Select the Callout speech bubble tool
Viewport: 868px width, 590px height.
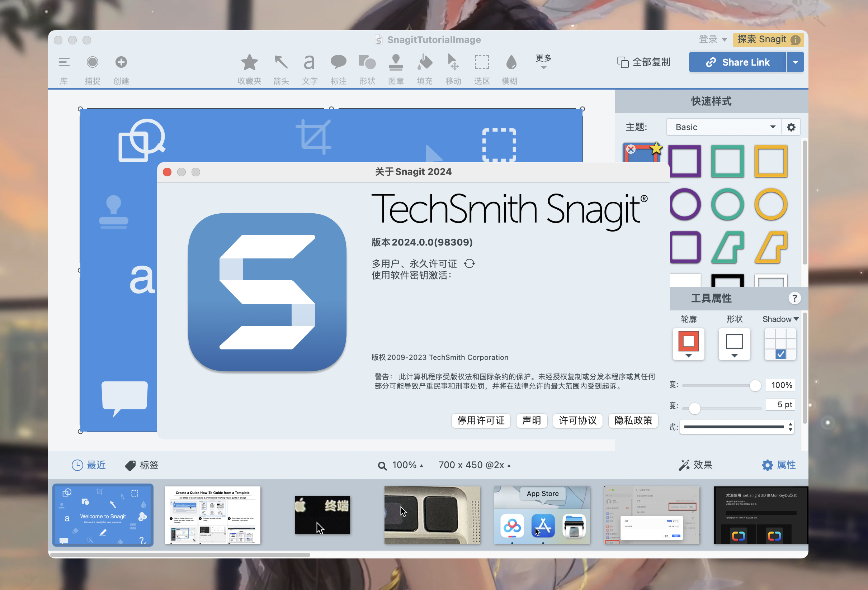[338, 62]
